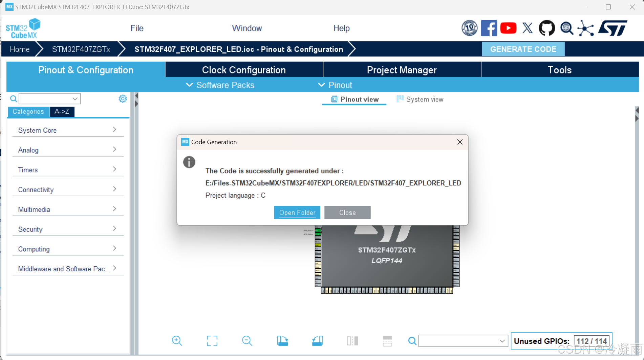The image size is (644, 360).
Task: Expand the System Core category
Action: (x=68, y=130)
